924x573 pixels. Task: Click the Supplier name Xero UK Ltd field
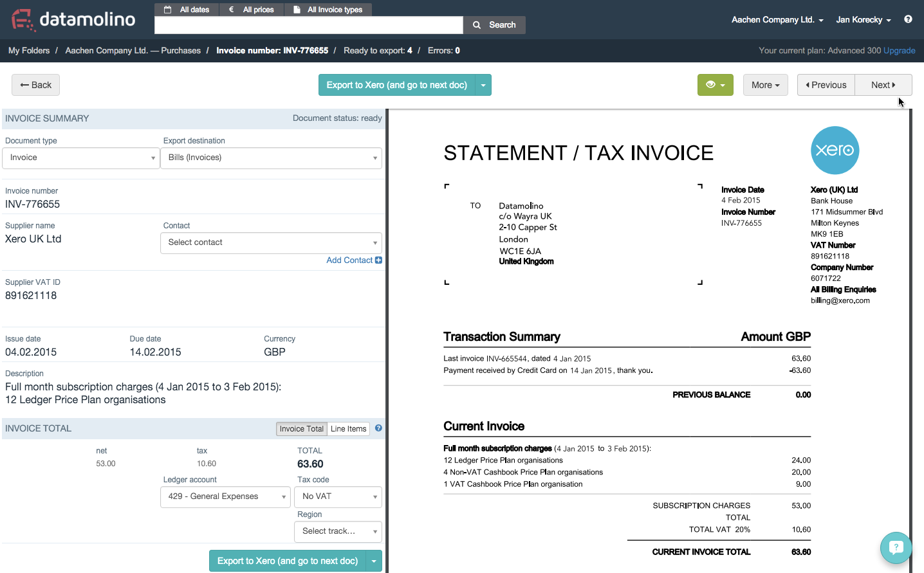tap(33, 239)
